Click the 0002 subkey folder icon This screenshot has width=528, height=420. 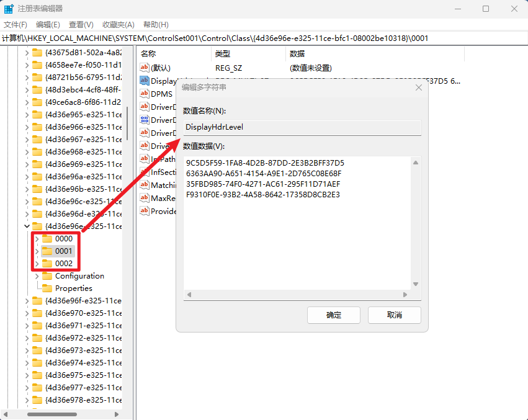[x=47, y=264]
